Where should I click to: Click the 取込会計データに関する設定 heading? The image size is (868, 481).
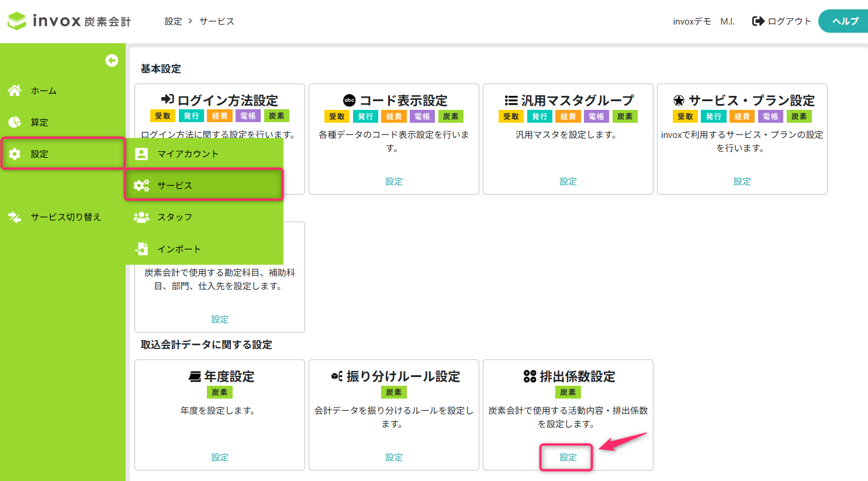(x=206, y=344)
